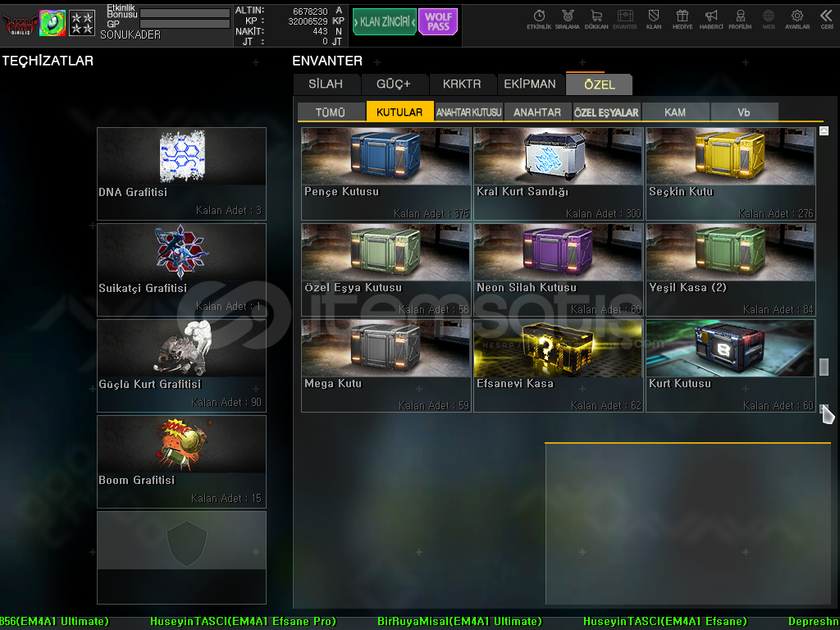Click the empty shield equipment slot
840x630 pixels.
click(x=181, y=558)
